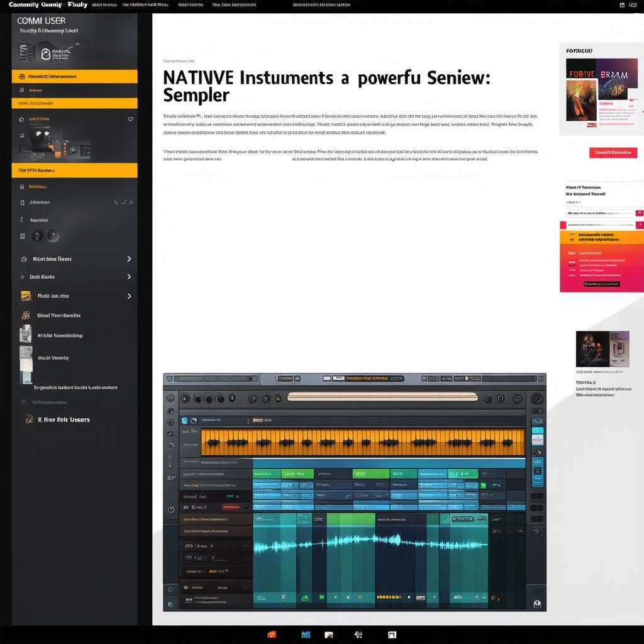Click the bottom-right corner icon of the sampler
This screenshot has width=644, height=644.
click(537, 604)
